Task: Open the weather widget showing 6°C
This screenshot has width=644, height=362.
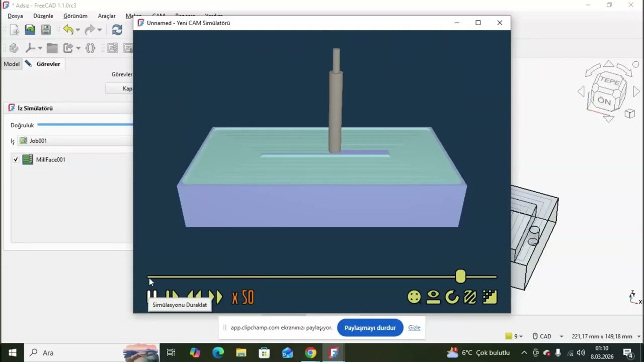Action: pos(478,352)
